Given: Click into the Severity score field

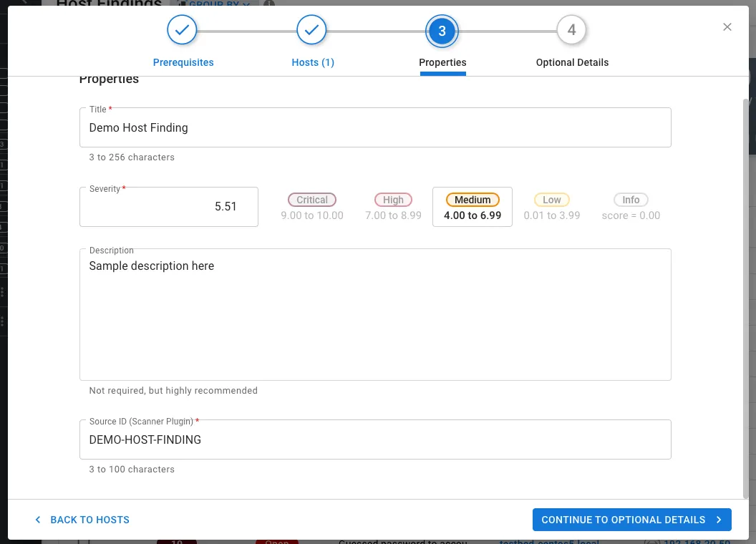Looking at the screenshot, I should click(x=169, y=206).
